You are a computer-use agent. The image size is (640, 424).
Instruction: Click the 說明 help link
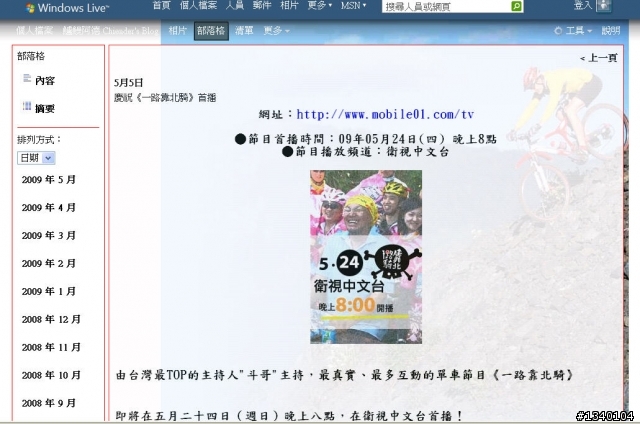(x=611, y=31)
